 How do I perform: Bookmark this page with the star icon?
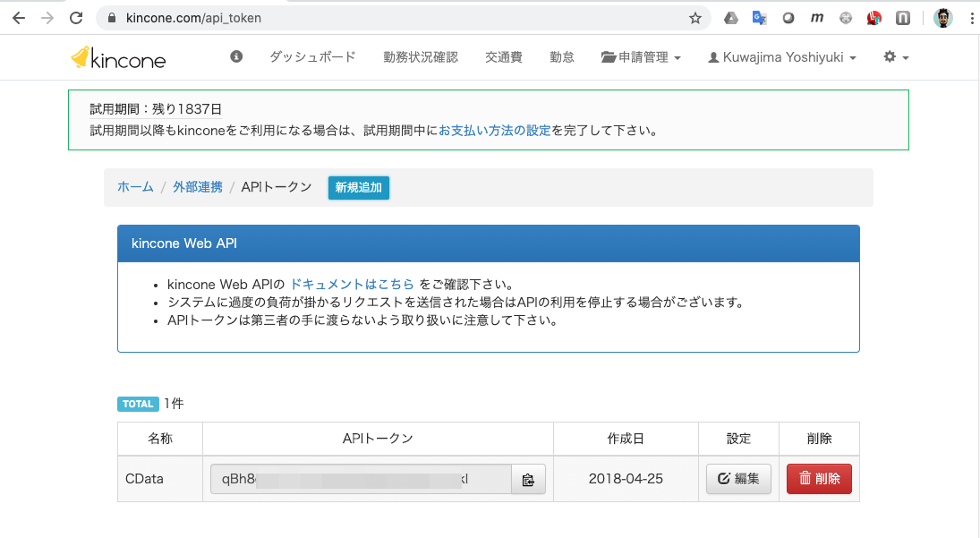[695, 18]
